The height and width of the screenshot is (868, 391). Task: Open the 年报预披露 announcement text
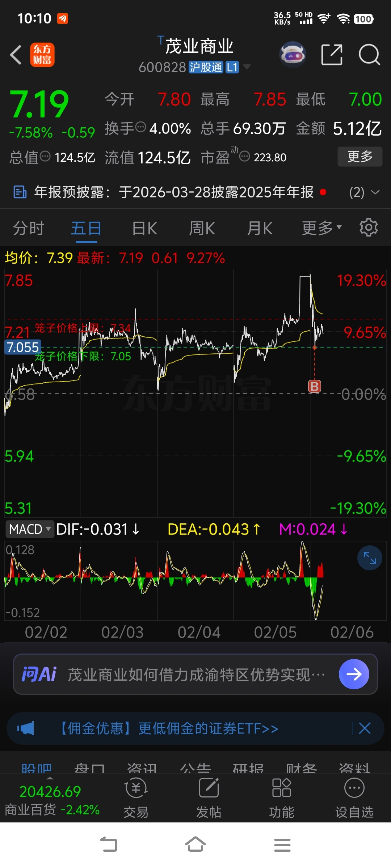[174, 192]
